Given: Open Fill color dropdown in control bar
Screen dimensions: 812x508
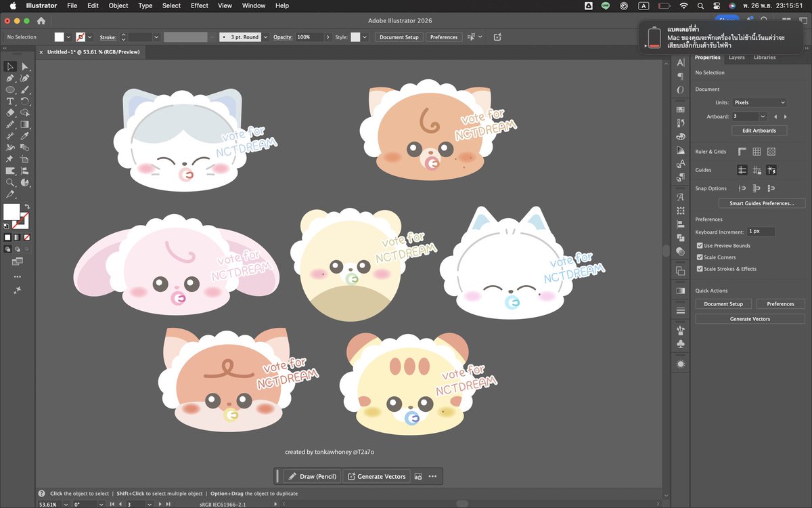Looking at the screenshot, I should click(68, 37).
